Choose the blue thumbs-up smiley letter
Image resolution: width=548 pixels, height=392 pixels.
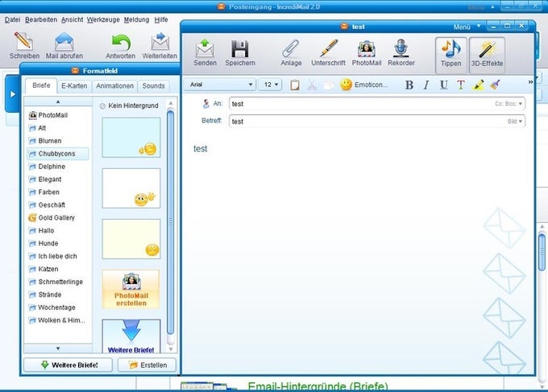(131, 138)
